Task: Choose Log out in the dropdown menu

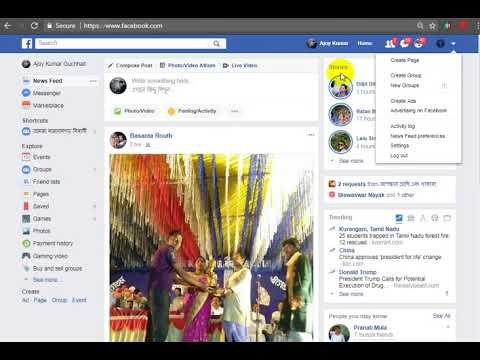Action: coord(399,156)
